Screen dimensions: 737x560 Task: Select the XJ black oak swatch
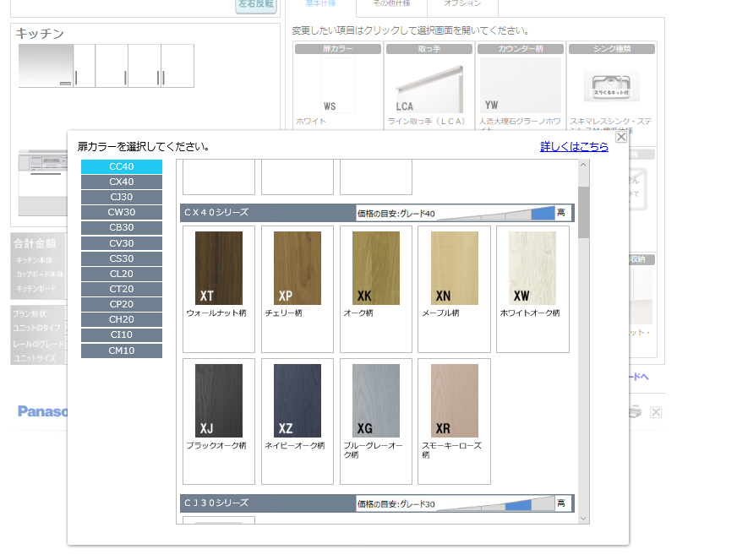(x=219, y=401)
